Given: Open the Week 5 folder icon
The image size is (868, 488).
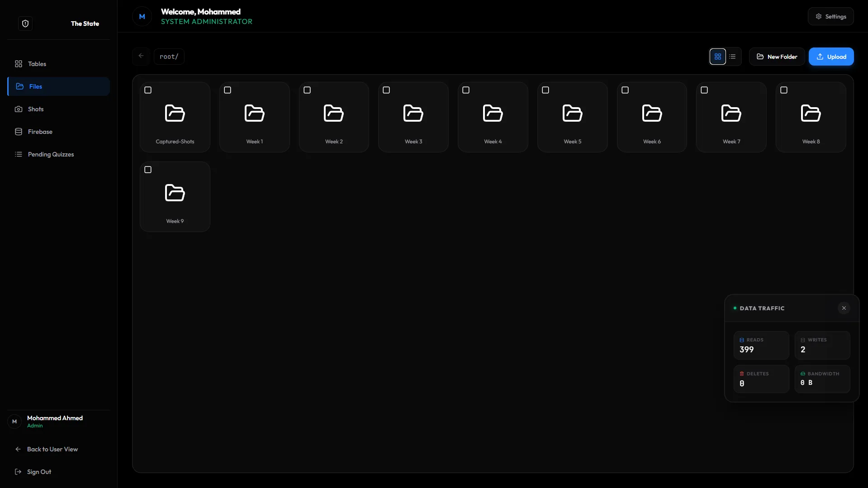Looking at the screenshot, I should coord(573,114).
